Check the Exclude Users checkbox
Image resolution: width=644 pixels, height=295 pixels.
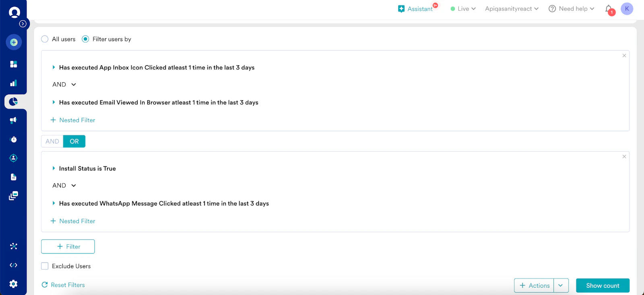(x=45, y=266)
